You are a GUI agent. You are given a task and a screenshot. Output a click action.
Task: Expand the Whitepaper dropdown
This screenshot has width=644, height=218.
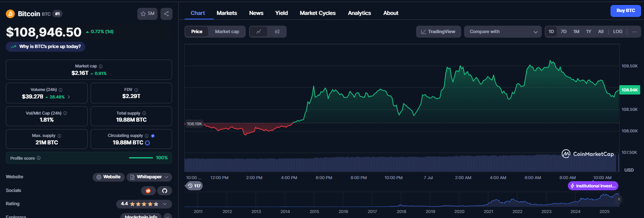click(149, 177)
